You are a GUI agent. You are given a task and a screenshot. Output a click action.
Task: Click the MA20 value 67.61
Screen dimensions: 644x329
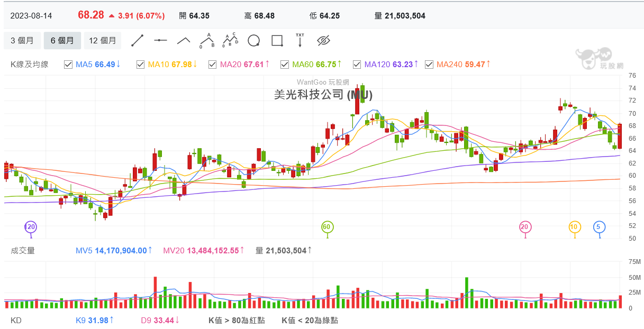pyautogui.click(x=253, y=65)
